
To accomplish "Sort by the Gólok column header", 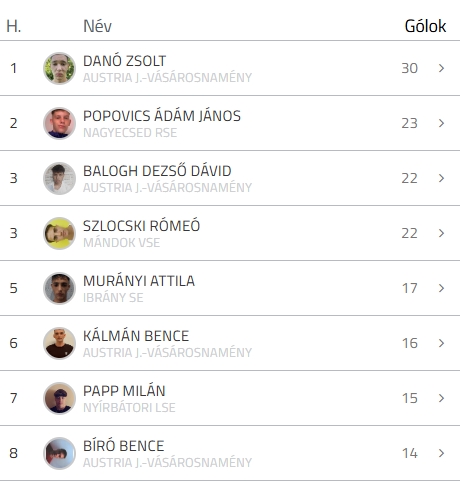I will pos(425,26).
